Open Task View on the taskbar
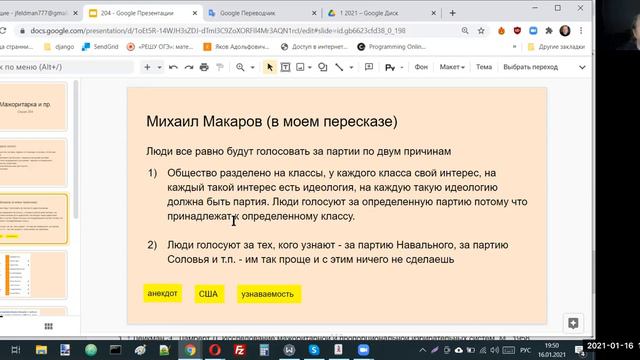Screen dimensions: 640x360 click(x=16, y=350)
